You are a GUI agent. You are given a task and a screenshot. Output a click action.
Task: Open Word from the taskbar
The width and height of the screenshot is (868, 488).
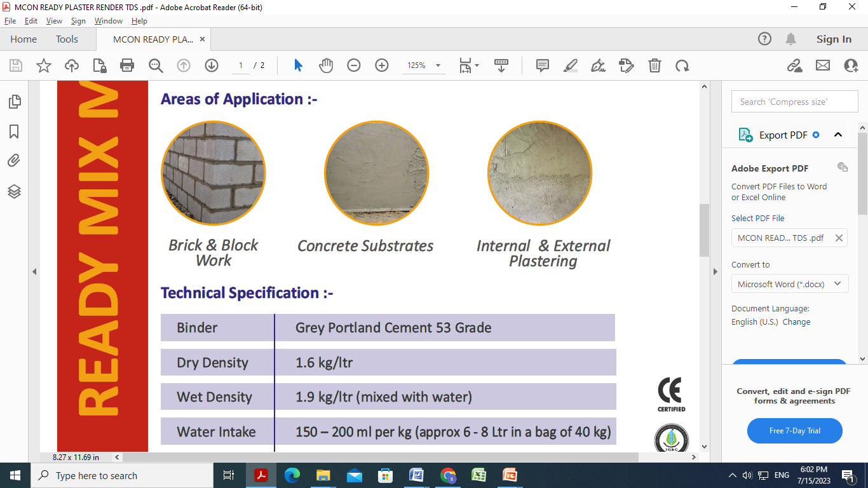click(x=417, y=475)
